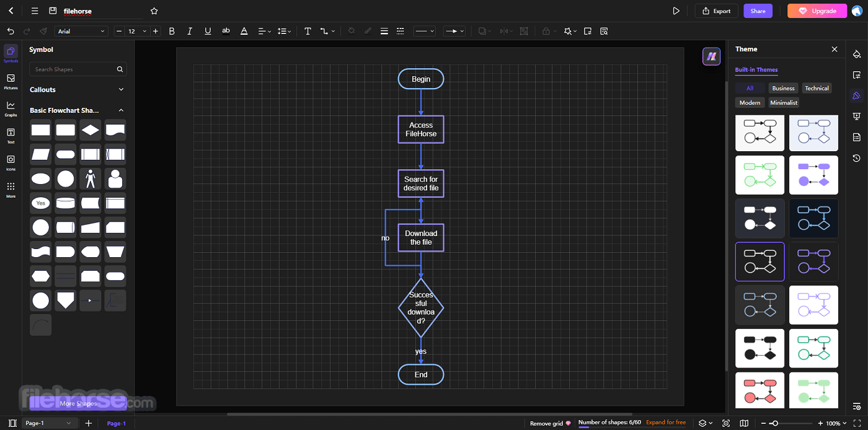Screen dimensions: 868x430
Task: Open dashed line style options
Action: pos(400,31)
